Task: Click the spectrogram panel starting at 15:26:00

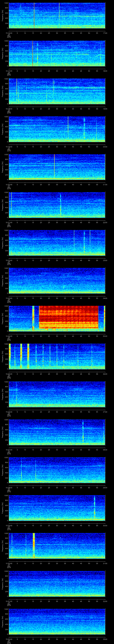Action: [57, 394]
